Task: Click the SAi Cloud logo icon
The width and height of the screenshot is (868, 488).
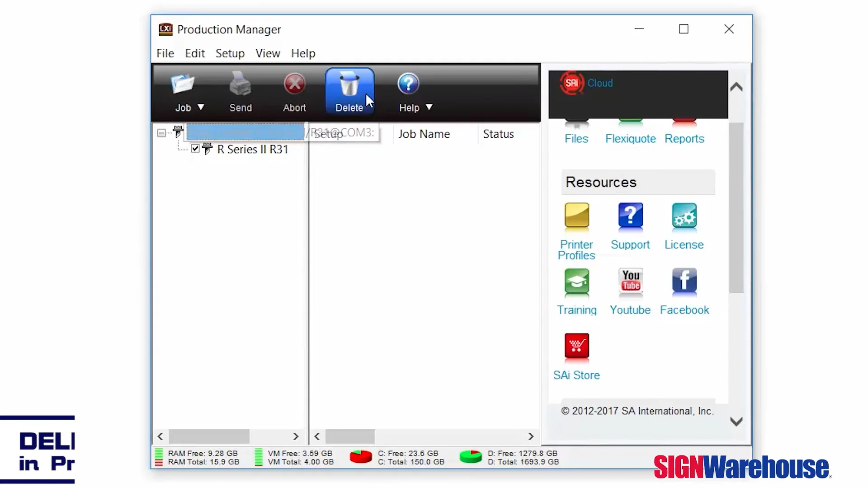Action: (x=571, y=83)
